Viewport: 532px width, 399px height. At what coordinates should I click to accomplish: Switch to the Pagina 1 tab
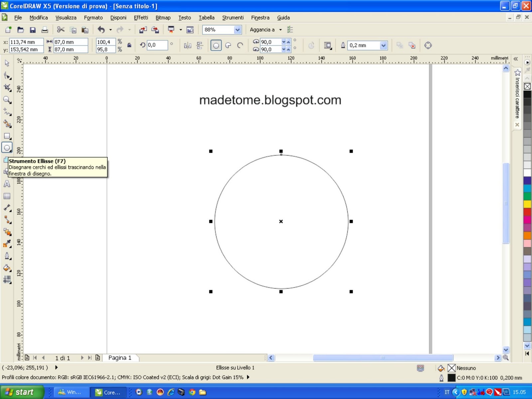pos(120,358)
